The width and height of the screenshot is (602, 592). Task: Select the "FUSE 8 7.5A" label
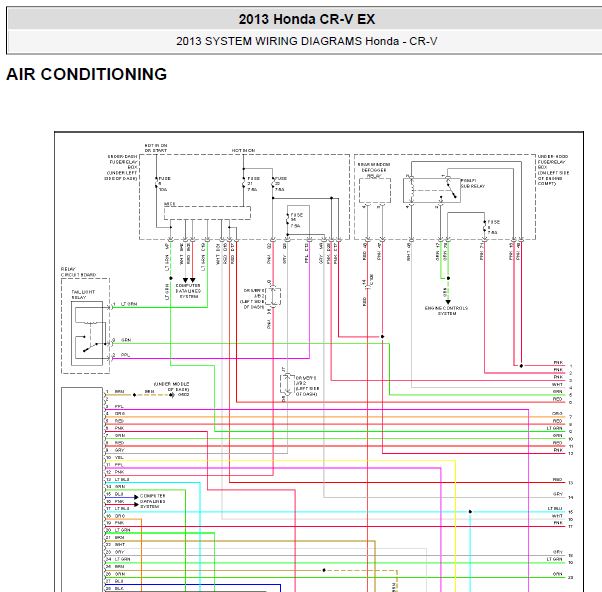click(x=493, y=227)
